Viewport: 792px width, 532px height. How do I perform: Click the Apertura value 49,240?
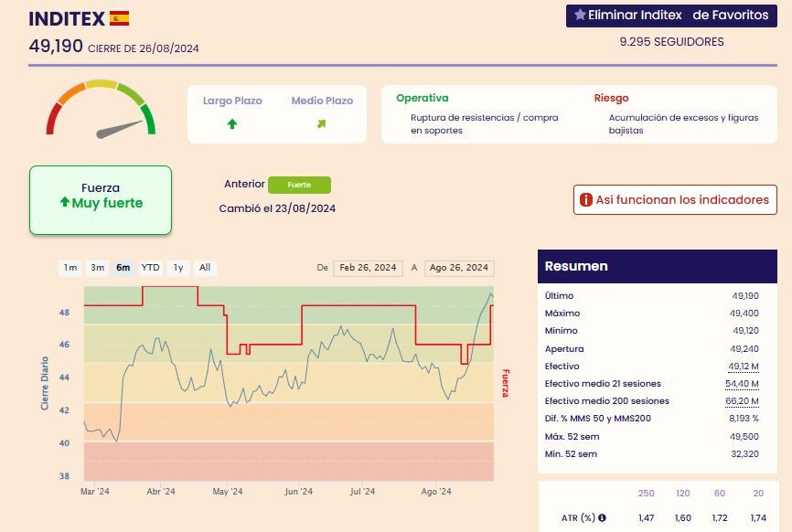tap(744, 349)
